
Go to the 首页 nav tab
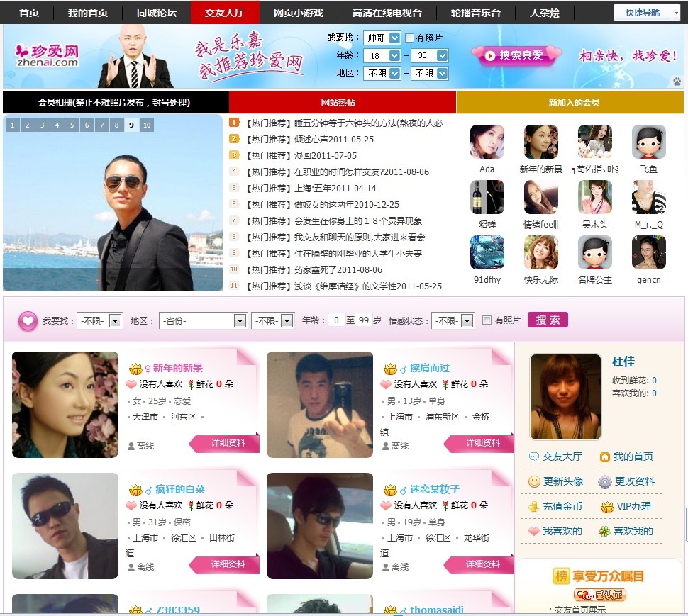click(x=29, y=13)
